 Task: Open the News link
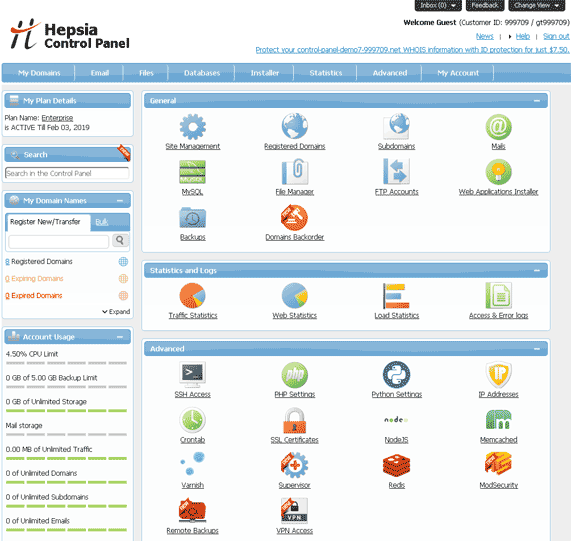485,36
